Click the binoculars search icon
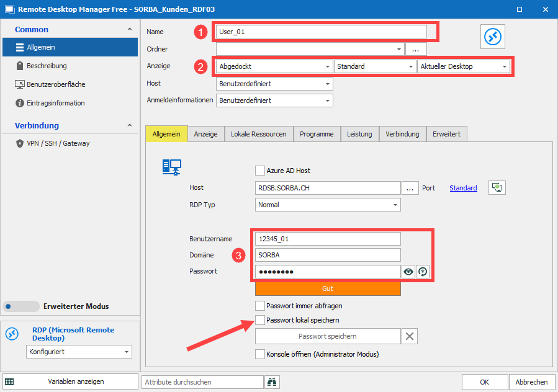This screenshot has width=558, height=392. click(272, 382)
